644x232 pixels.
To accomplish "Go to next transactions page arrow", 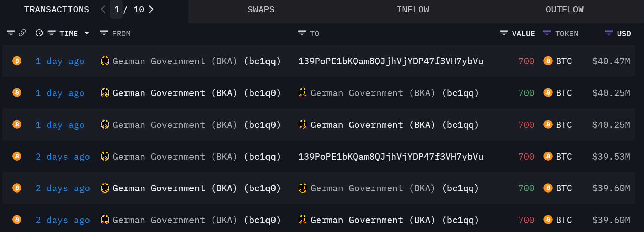I will pyautogui.click(x=151, y=9).
